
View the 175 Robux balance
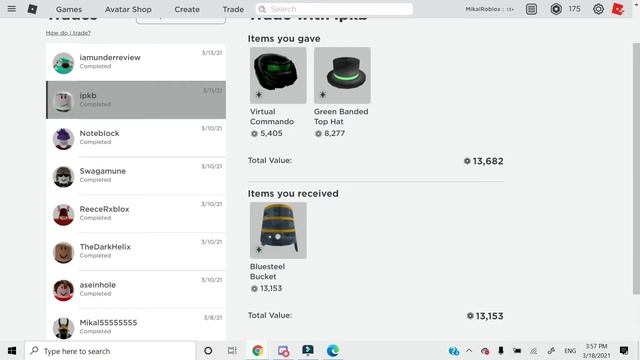pos(574,9)
